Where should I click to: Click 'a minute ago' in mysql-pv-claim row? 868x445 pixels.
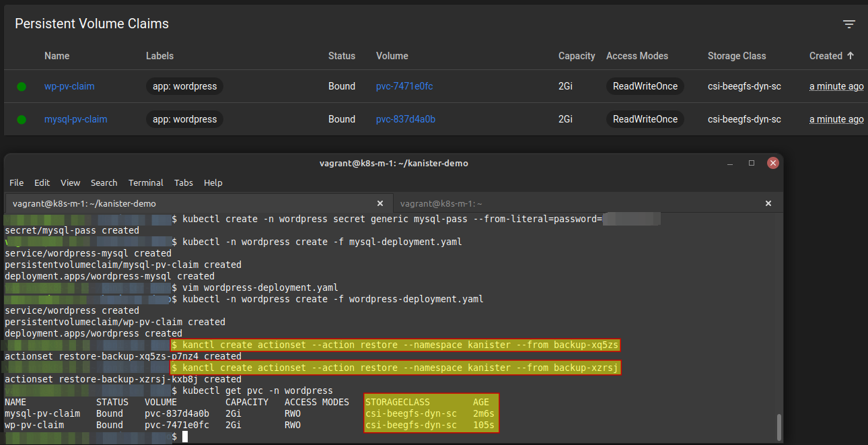pyautogui.click(x=836, y=119)
